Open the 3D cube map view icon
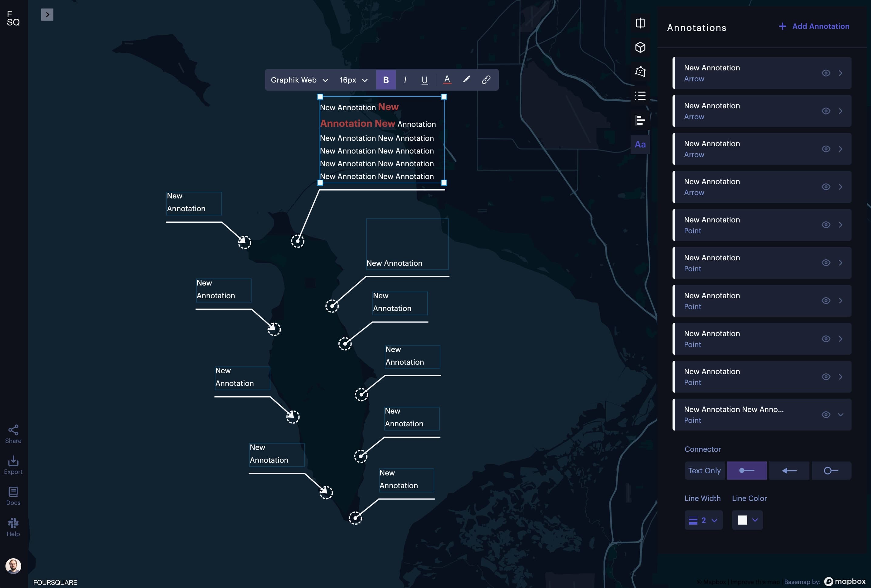The image size is (871, 588). click(640, 47)
